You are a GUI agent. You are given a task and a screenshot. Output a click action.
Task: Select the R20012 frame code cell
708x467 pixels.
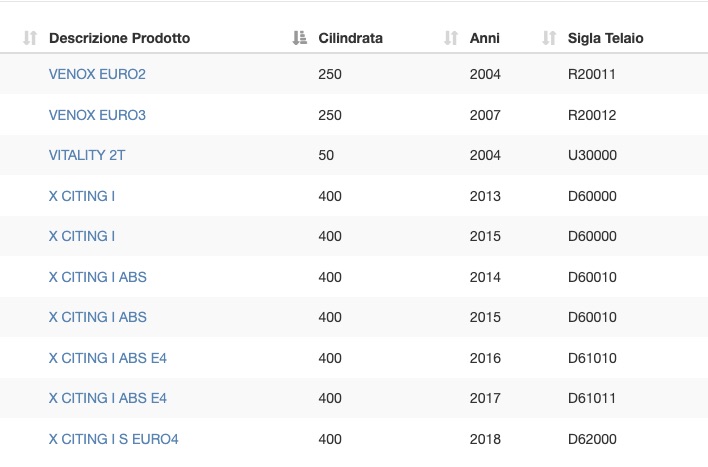click(x=592, y=115)
